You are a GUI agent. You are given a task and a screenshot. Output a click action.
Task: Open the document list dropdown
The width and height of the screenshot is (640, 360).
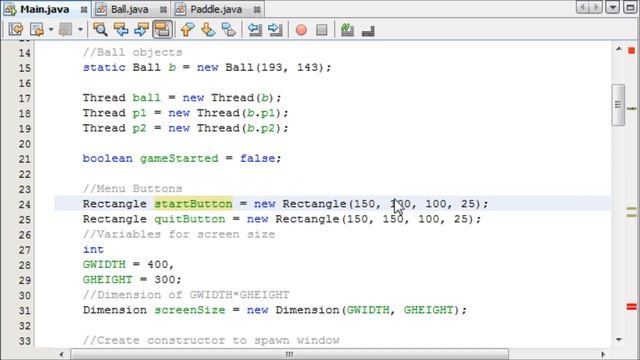[x=612, y=7]
